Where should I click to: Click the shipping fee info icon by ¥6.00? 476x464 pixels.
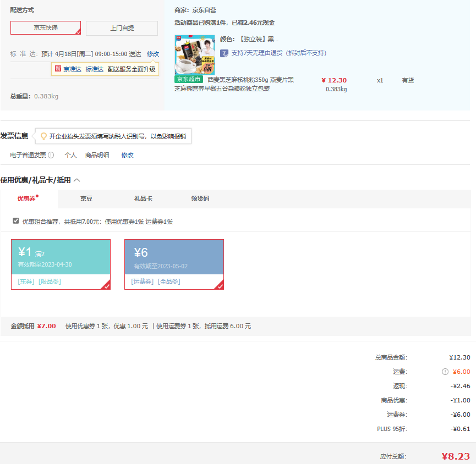point(445,372)
